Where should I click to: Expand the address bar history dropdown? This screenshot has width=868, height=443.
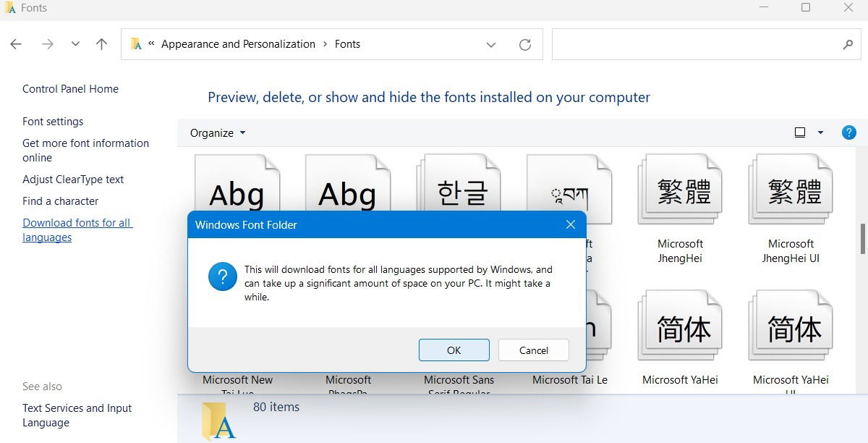point(491,45)
